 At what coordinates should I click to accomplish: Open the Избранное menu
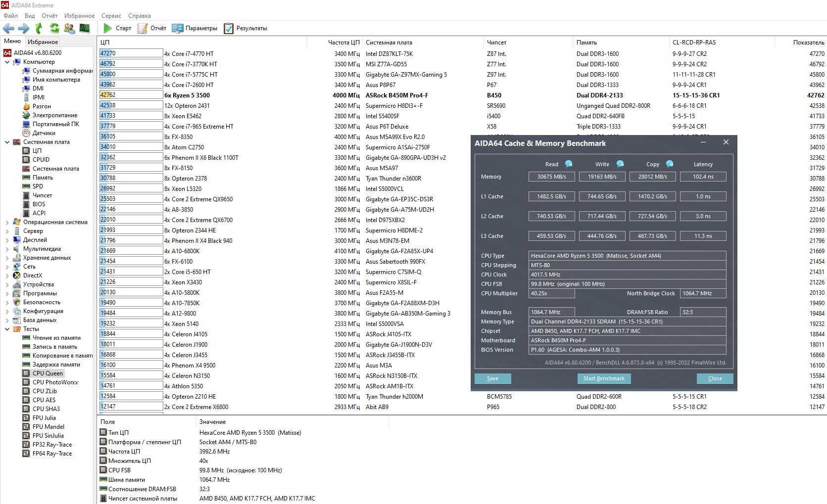point(79,16)
